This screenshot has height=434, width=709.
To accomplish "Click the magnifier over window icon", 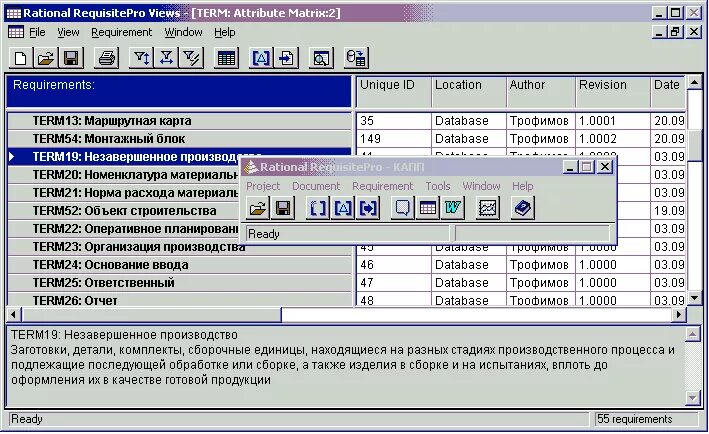I will click(321, 58).
